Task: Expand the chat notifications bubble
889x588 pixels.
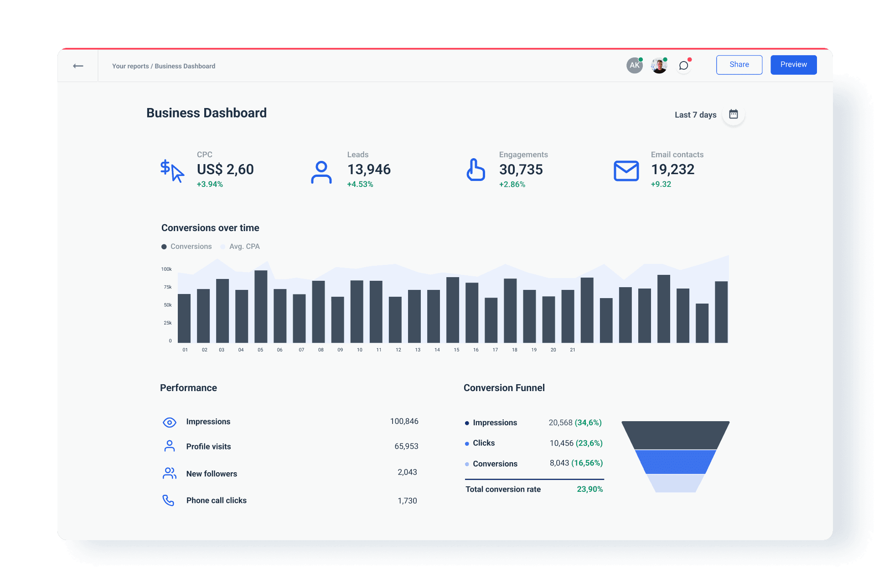Action: [x=683, y=65]
